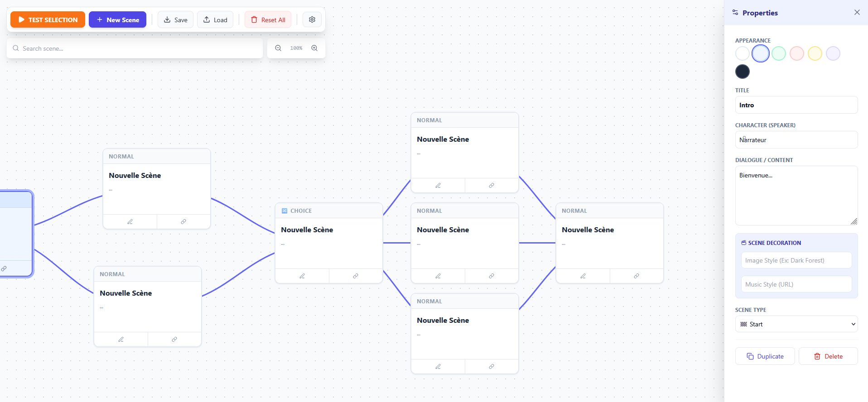
Task: Click the zoom in magnifier icon
Action: tap(314, 48)
